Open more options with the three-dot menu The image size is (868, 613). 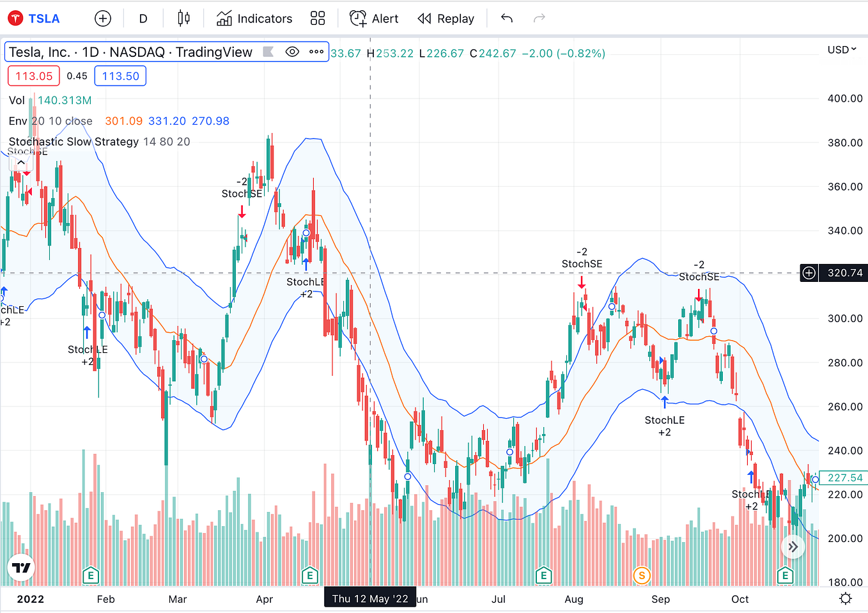pyautogui.click(x=316, y=52)
